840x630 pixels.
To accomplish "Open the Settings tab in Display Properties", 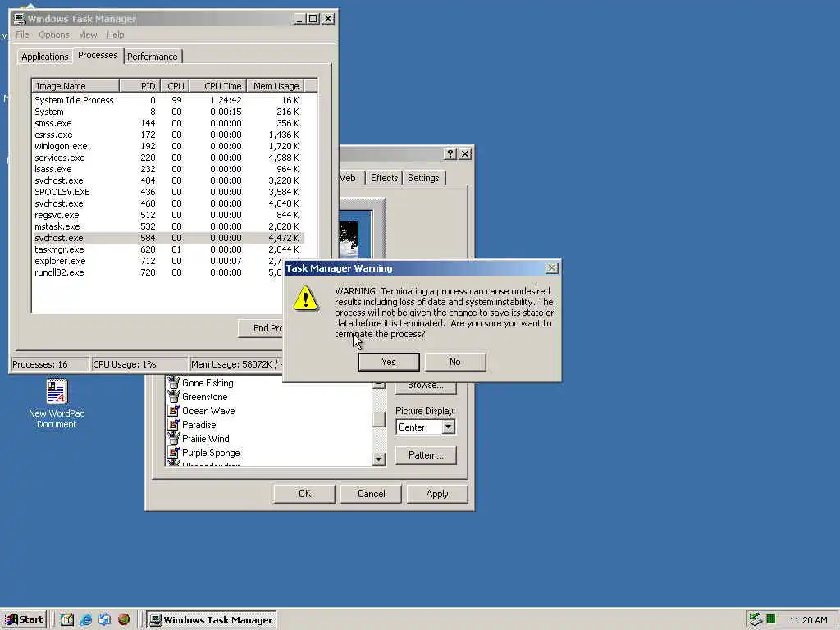I will (x=423, y=178).
